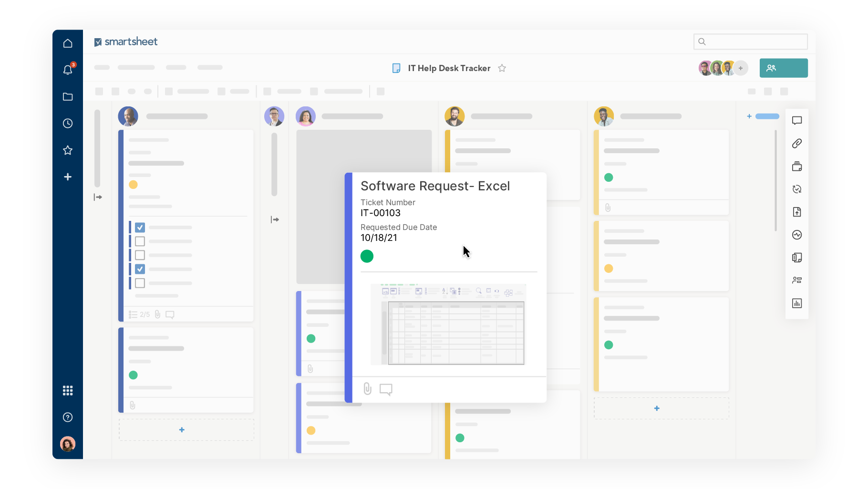Click the search field
The image size is (868, 489).
(x=750, y=42)
